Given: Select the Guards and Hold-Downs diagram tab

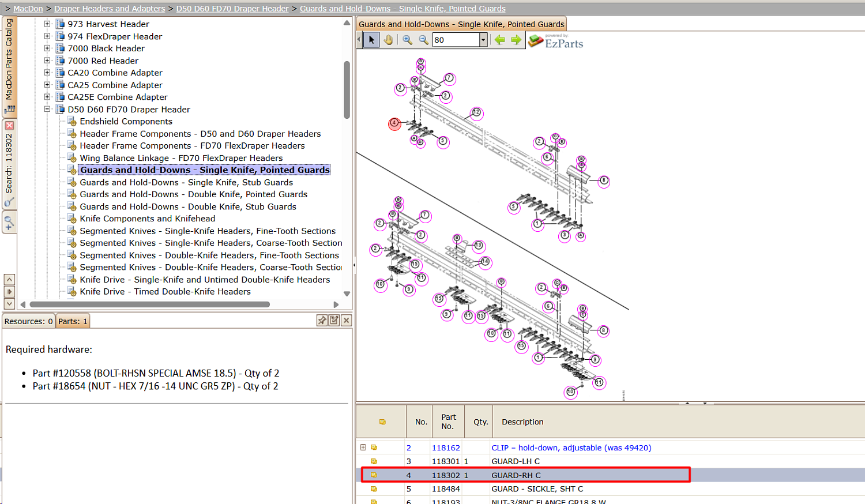Looking at the screenshot, I should [x=461, y=24].
